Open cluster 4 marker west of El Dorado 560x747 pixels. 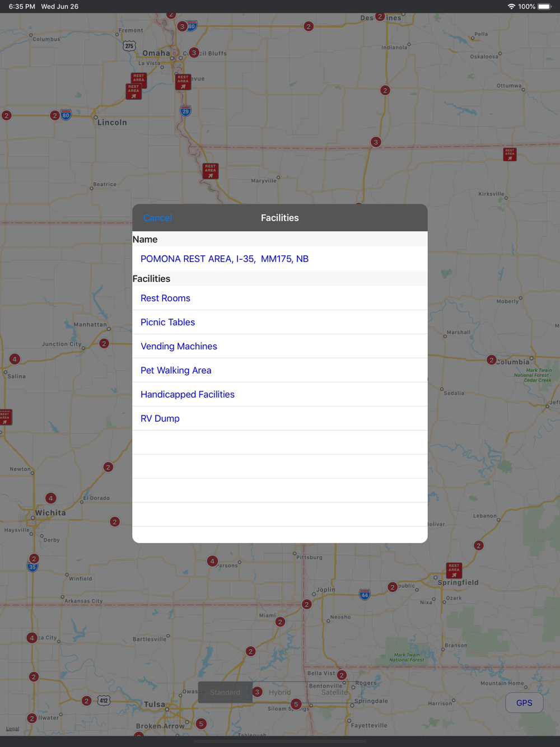pyautogui.click(x=51, y=498)
